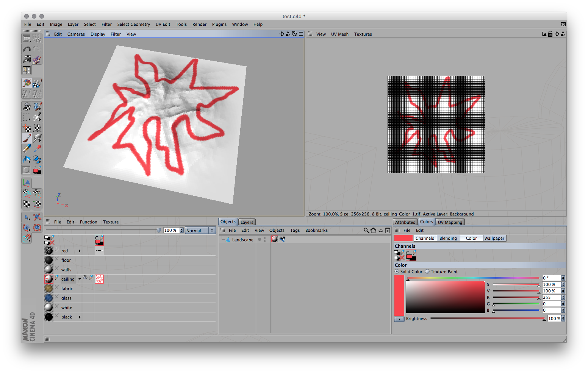Open the Paint Setup Wizard icon
This screenshot has height=373, width=588.
[37, 59]
